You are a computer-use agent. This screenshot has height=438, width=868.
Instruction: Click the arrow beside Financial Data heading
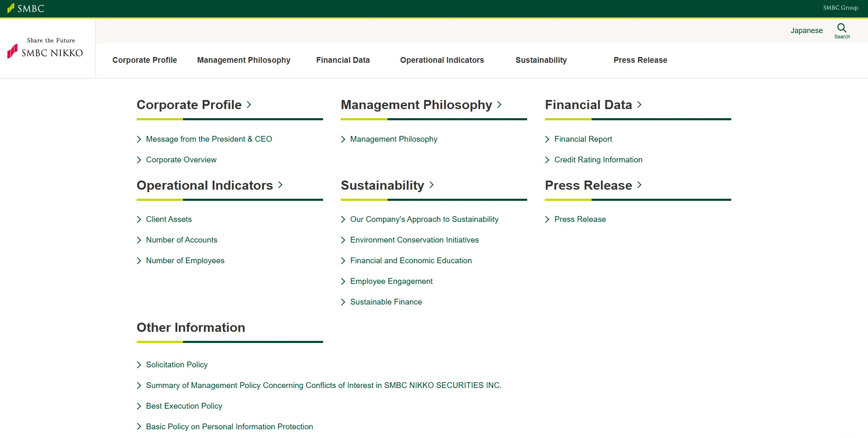click(639, 105)
